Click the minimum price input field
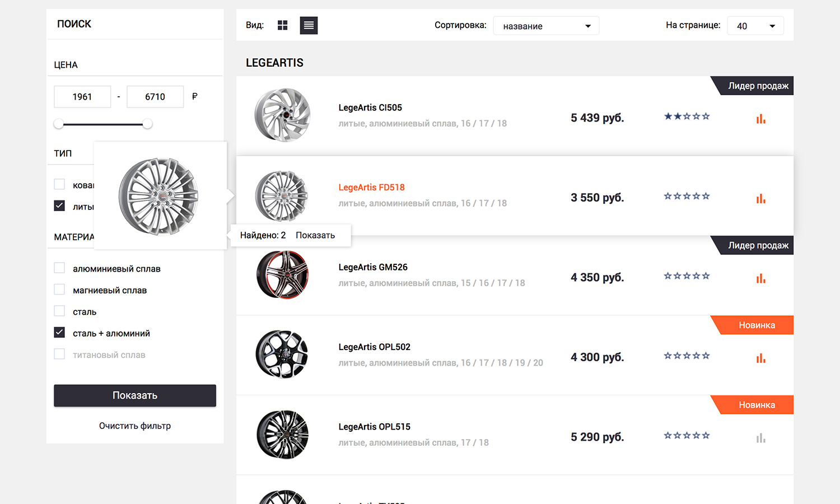The height and width of the screenshot is (504, 840). click(x=82, y=96)
